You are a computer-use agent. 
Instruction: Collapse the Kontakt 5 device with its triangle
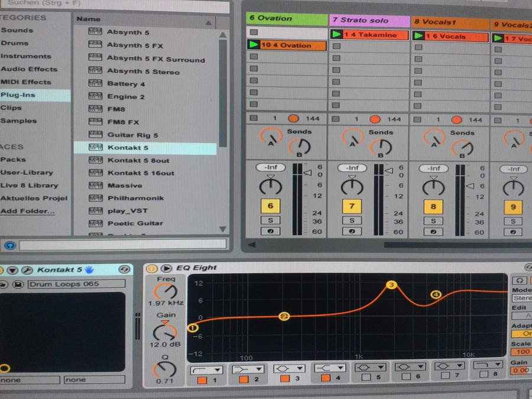pos(12,270)
